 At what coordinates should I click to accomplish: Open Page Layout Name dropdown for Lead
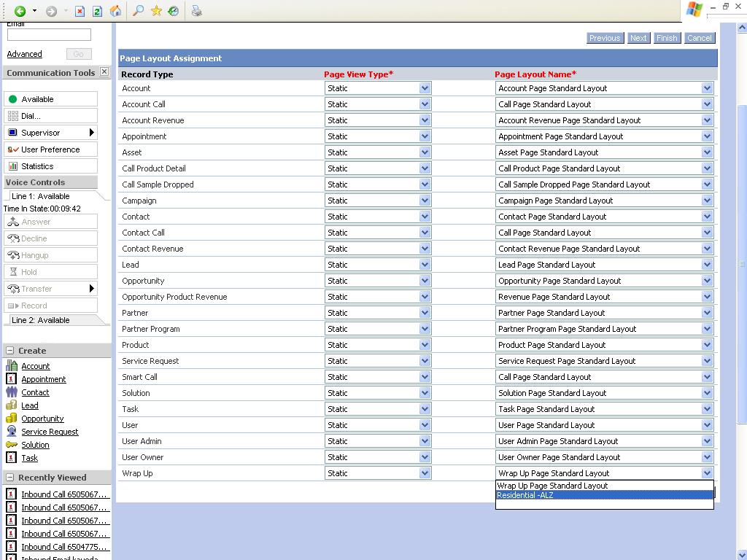click(706, 265)
